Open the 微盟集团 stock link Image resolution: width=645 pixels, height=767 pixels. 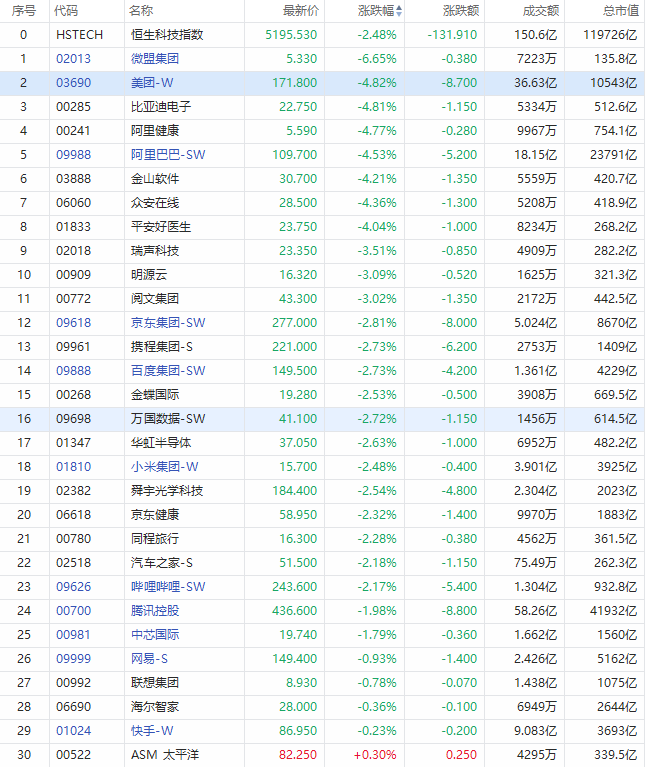pyautogui.click(x=155, y=59)
